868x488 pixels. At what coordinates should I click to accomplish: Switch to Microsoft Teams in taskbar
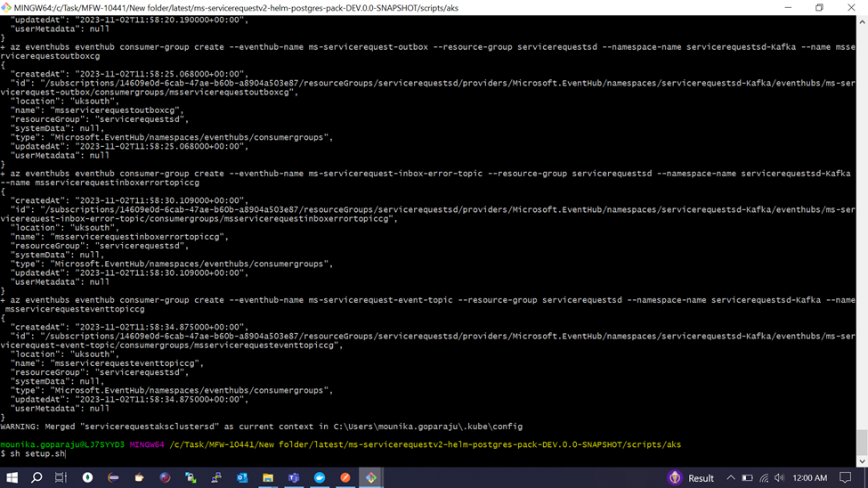[294, 478]
